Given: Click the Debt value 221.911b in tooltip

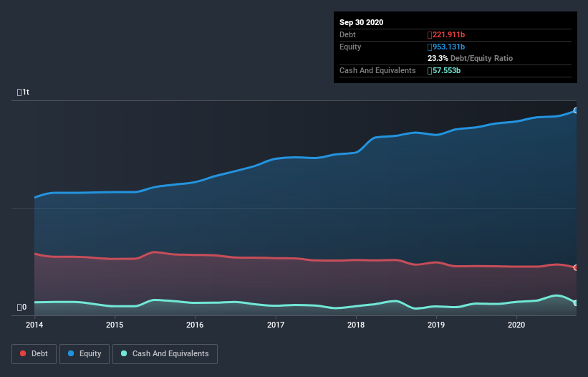Looking at the screenshot, I should 446,35.
